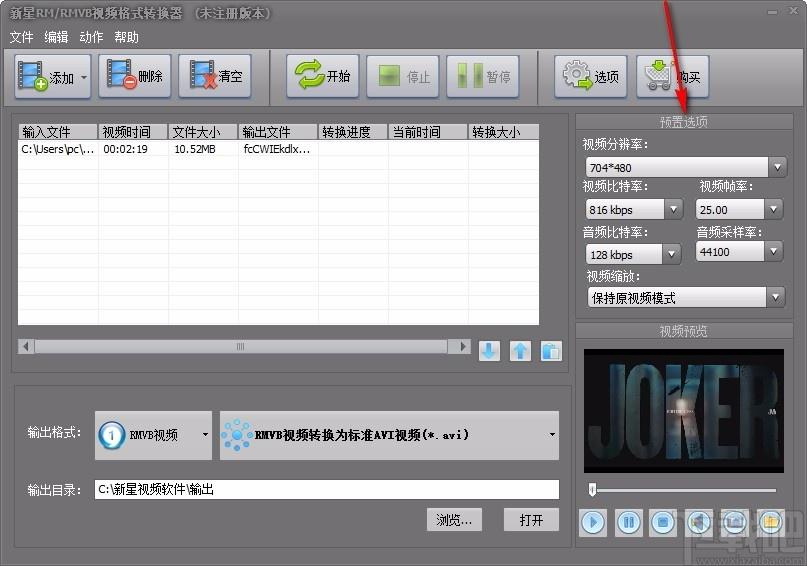Click the 打开 open folder button

(x=531, y=520)
